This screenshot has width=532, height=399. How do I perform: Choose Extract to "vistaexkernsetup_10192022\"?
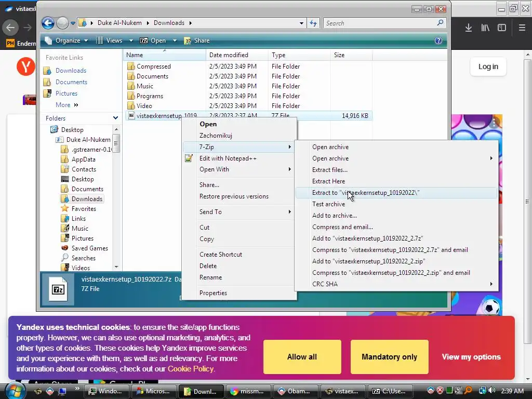[x=396, y=193]
